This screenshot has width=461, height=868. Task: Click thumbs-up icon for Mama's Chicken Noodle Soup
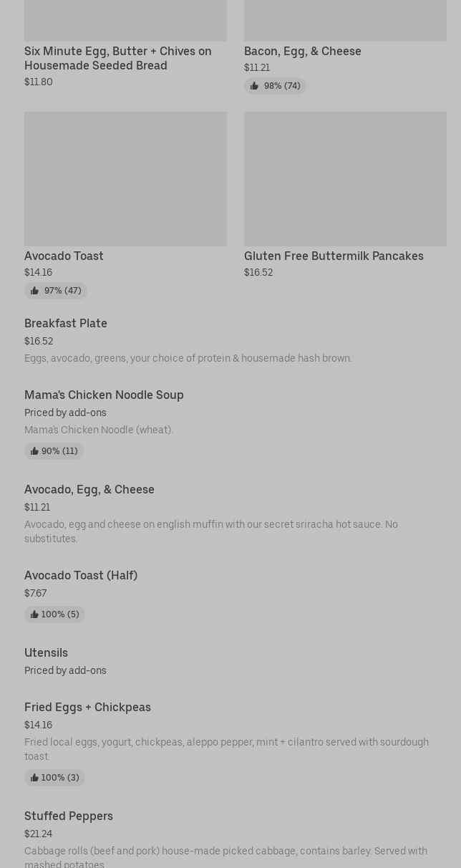click(x=34, y=451)
